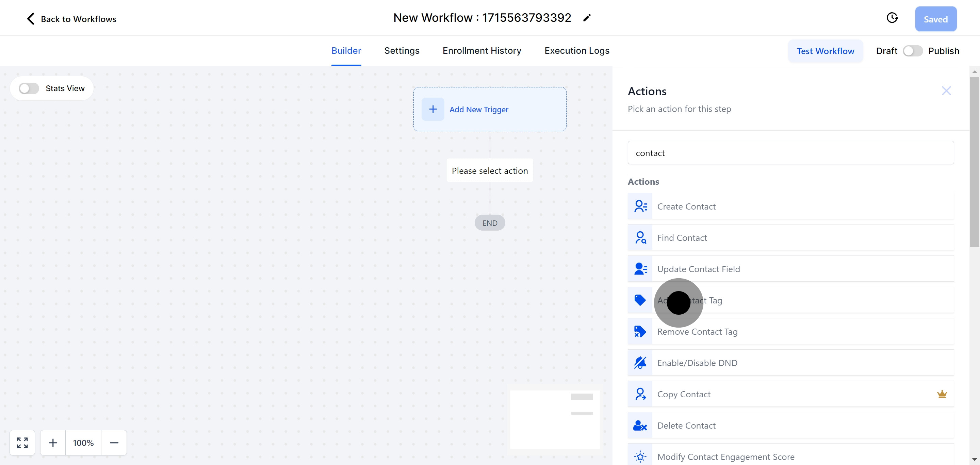This screenshot has width=980, height=465.
Task: Choose the Find Contact action
Action: click(790, 238)
